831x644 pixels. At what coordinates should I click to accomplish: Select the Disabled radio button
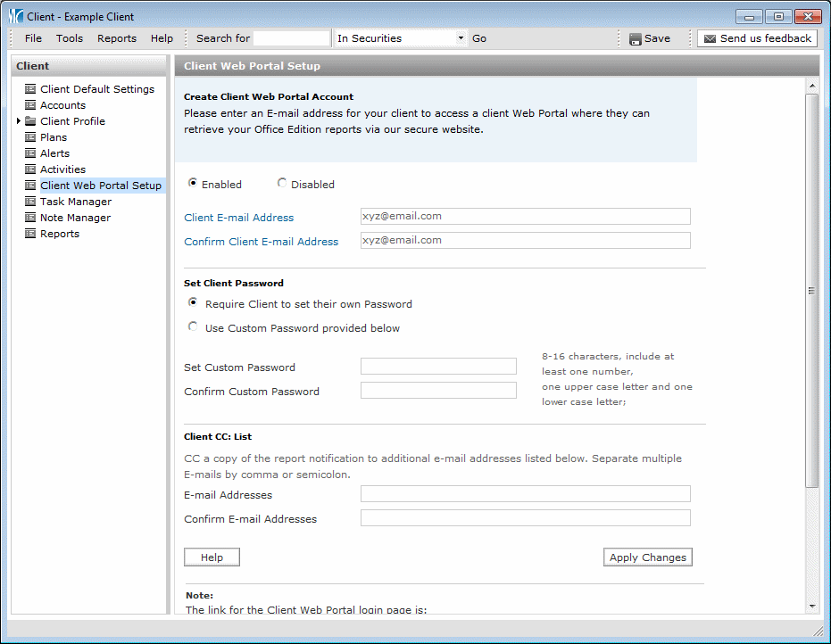[282, 184]
